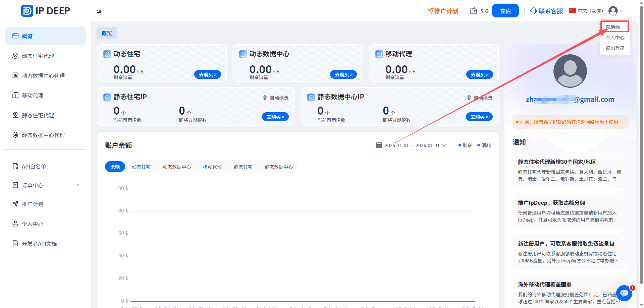The height and width of the screenshot is (308, 644).
Task: Click the user avatar image
Action: pyautogui.click(x=570, y=71)
